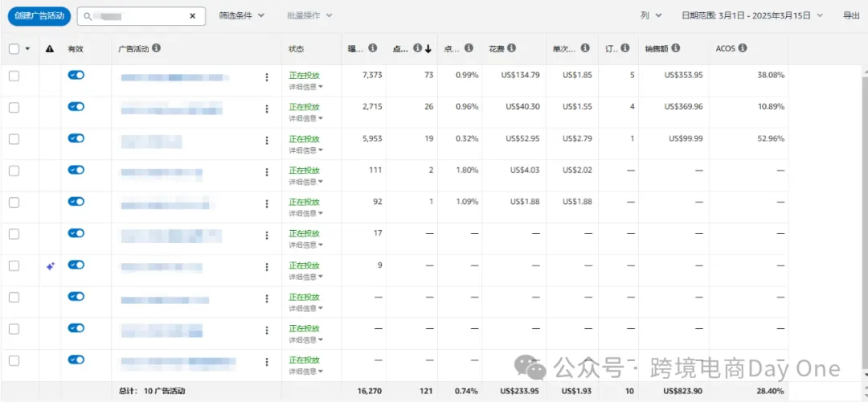This screenshot has width=868, height=403.
Task: Open the 批量操作 dropdown
Action: tap(309, 15)
